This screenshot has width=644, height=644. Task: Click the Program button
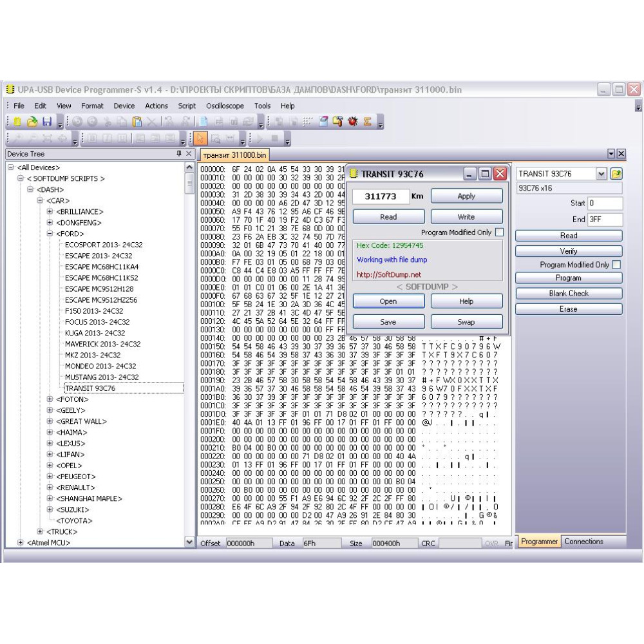point(569,278)
